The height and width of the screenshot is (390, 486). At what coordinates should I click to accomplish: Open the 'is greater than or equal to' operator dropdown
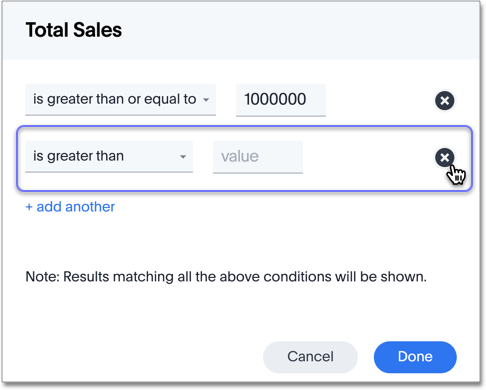120,100
